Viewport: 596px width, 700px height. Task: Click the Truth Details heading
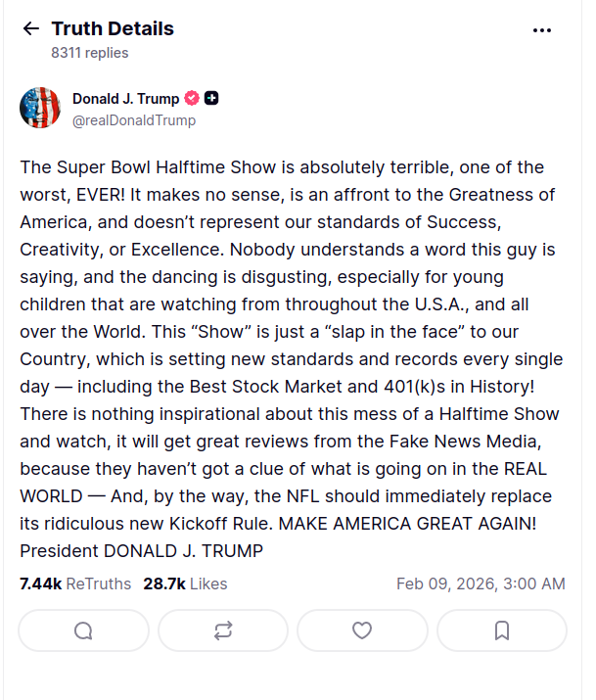point(113,29)
